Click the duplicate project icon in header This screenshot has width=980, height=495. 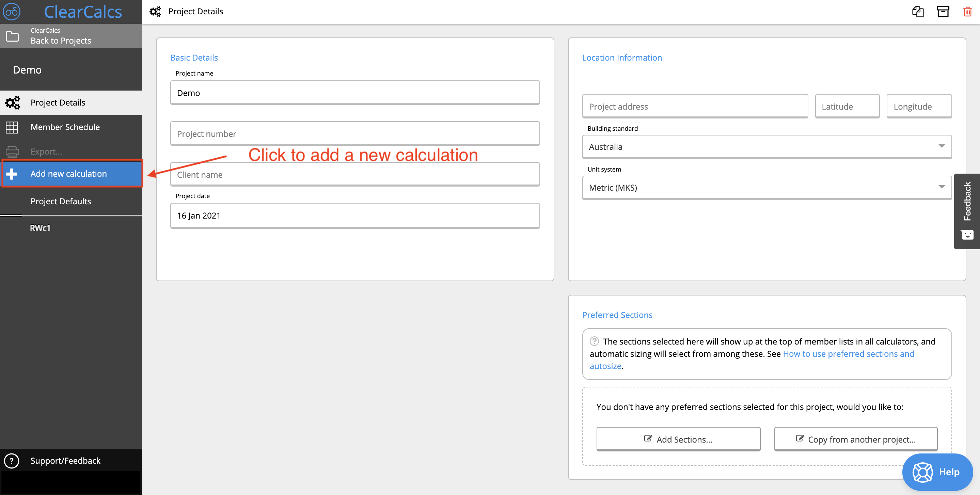918,12
